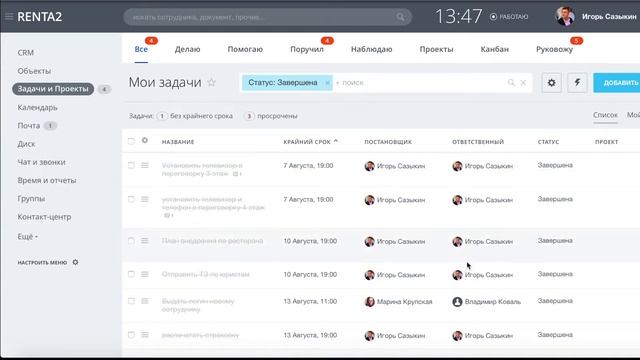Click the magnifier icon in top search bar

pos(400,17)
